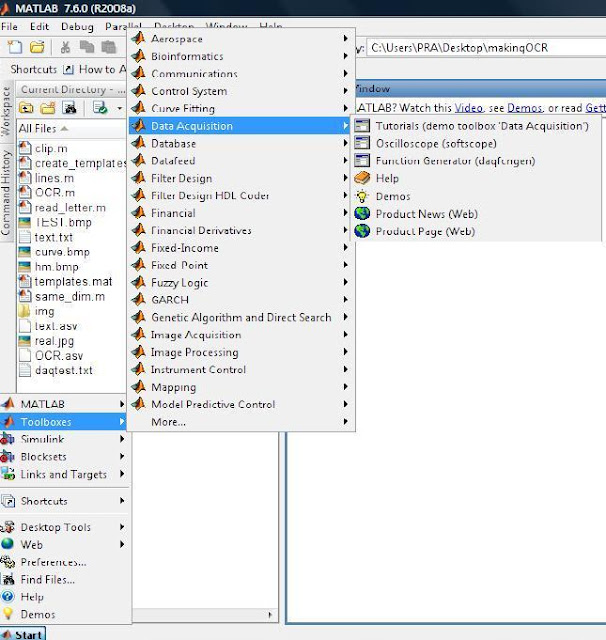The image size is (606, 640).
Task: Open Product Page (Web) globe item
Action: [x=475, y=231]
